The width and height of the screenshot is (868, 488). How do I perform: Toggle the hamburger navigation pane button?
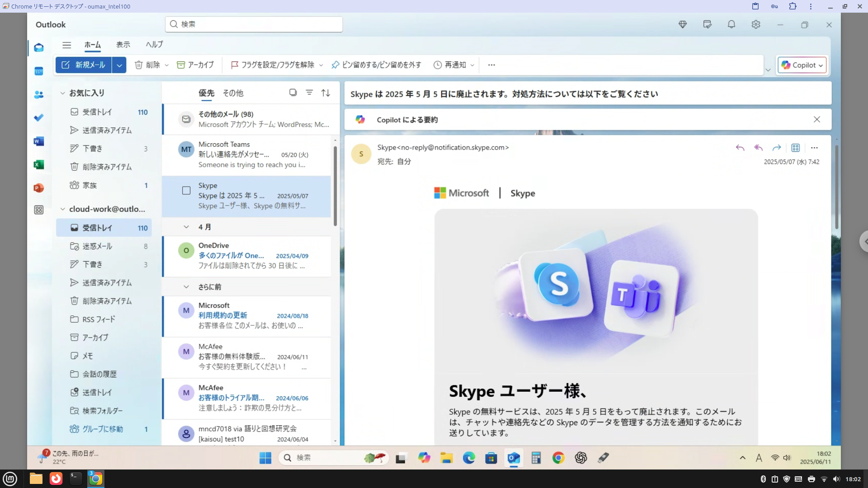pyautogui.click(x=66, y=45)
